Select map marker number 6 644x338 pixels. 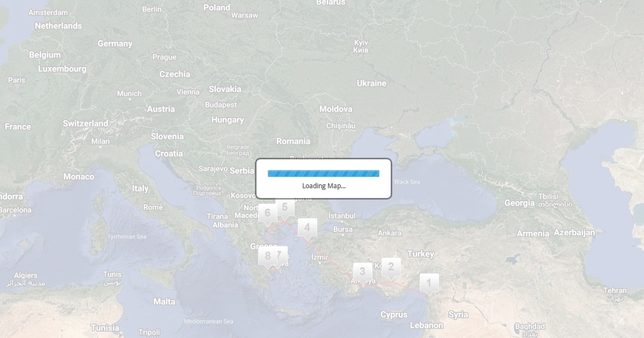click(x=267, y=214)
